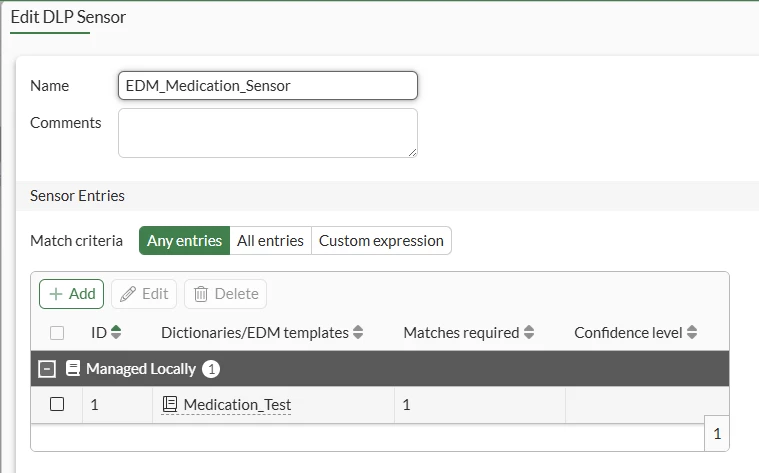Viewport: 759px width, 473px height.
Task: Click the book icon beside Managed Locally
Action: click(x=73, y=368)
